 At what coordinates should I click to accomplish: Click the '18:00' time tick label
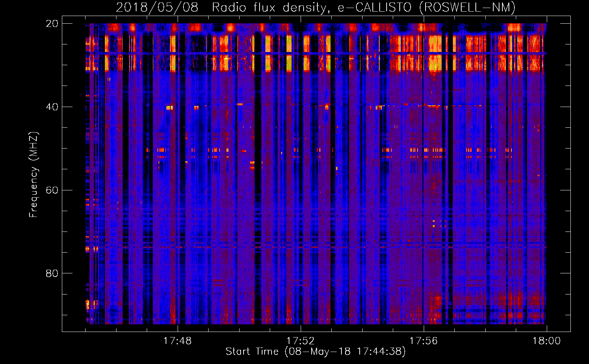[546, 341]
